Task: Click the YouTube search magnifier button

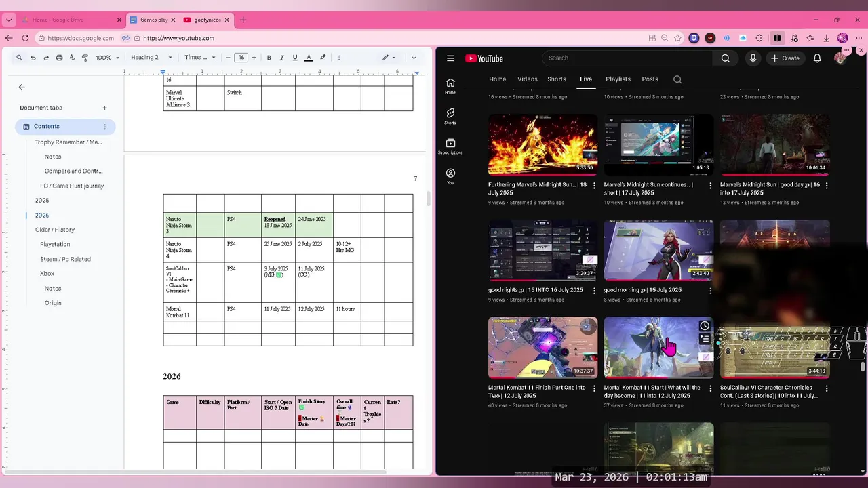Action: pos(726,58)
